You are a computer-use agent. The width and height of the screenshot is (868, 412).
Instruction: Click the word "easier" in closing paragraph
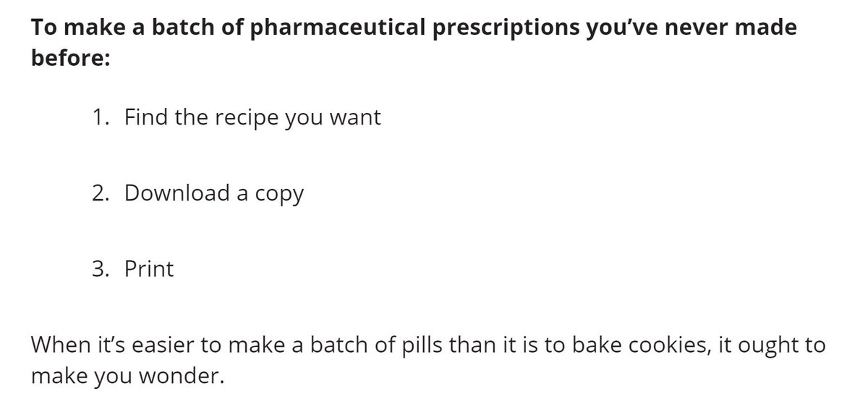(156, 345)
